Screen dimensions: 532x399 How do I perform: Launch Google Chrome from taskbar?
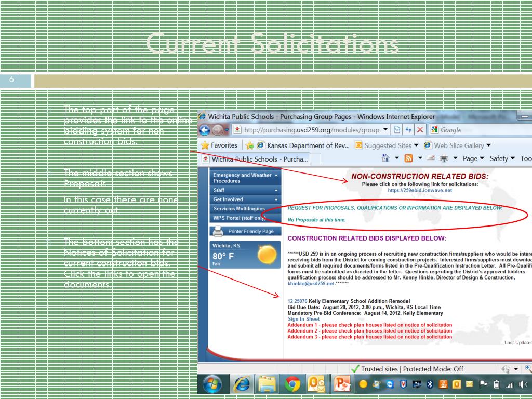coord(292,384)
